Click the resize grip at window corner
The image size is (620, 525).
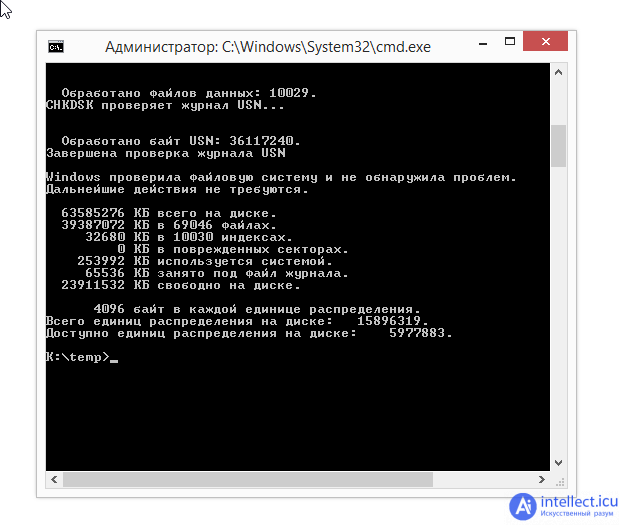560,482
